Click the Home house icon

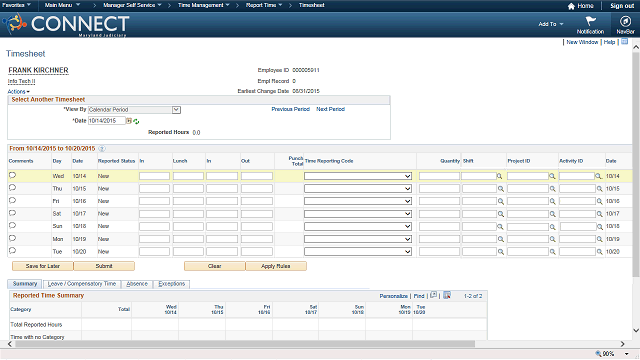pos(571,6)
